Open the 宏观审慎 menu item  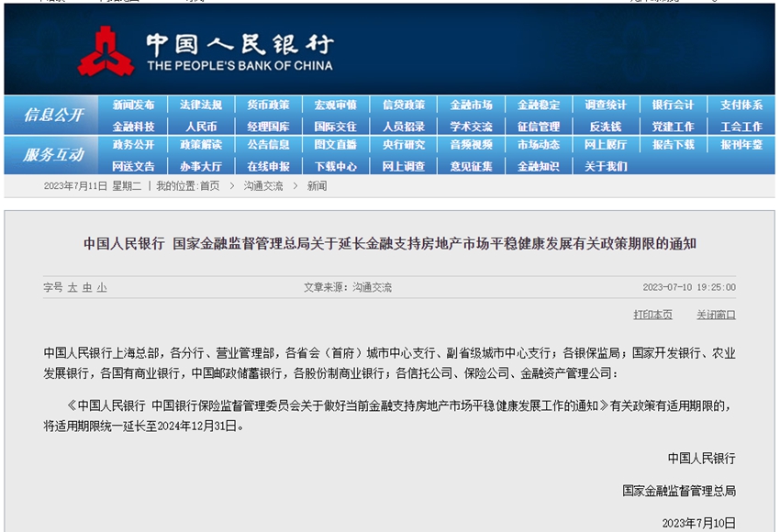click(x=335, y=105)
